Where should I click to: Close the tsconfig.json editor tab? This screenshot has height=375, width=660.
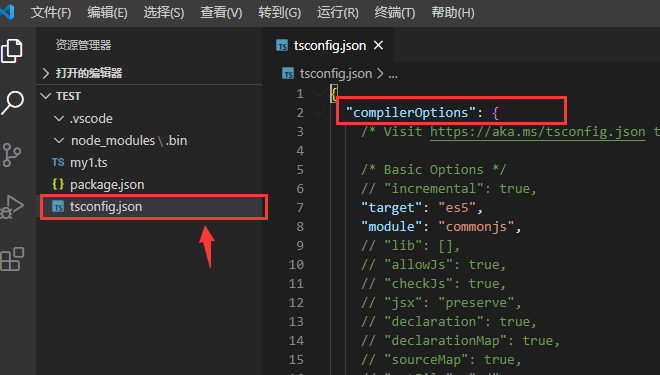click(378, 45)
